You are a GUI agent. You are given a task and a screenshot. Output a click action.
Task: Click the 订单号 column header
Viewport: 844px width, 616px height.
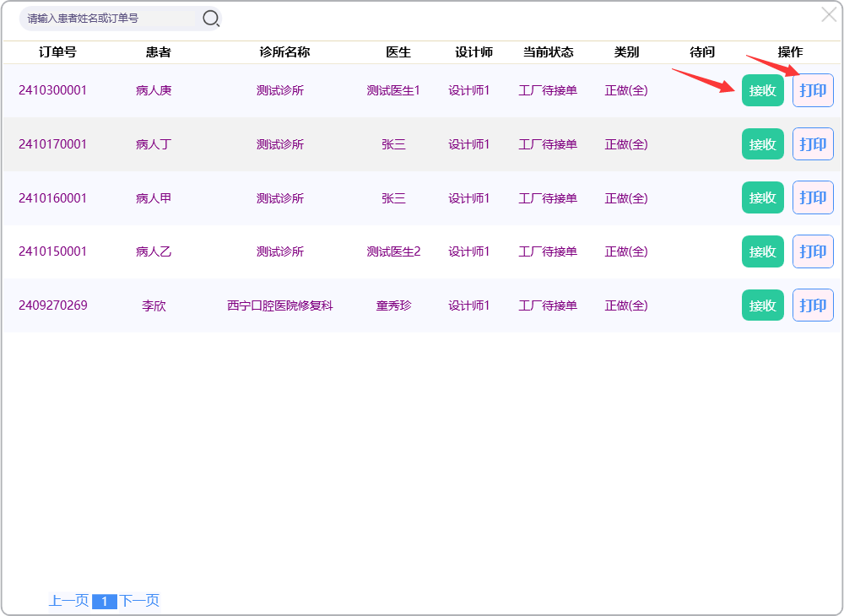click(57, 52)
